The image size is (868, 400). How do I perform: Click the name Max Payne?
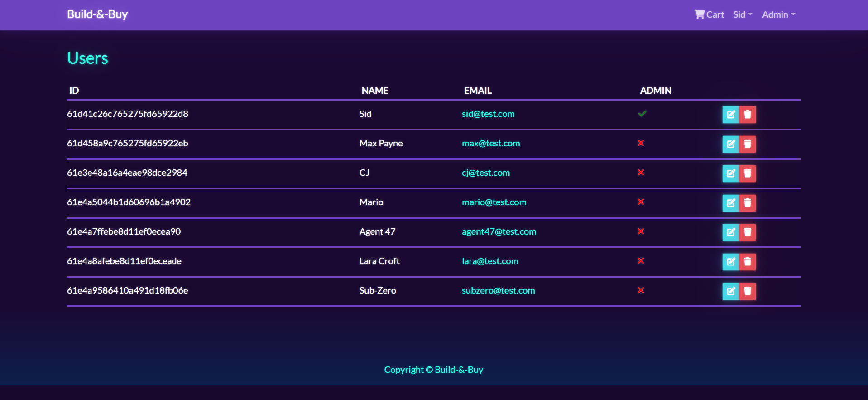tap(381, 143)
